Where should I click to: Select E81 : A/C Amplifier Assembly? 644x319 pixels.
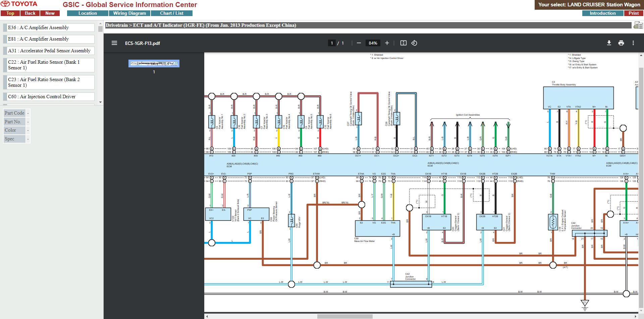pyautogui.click(x=49, y=39)
